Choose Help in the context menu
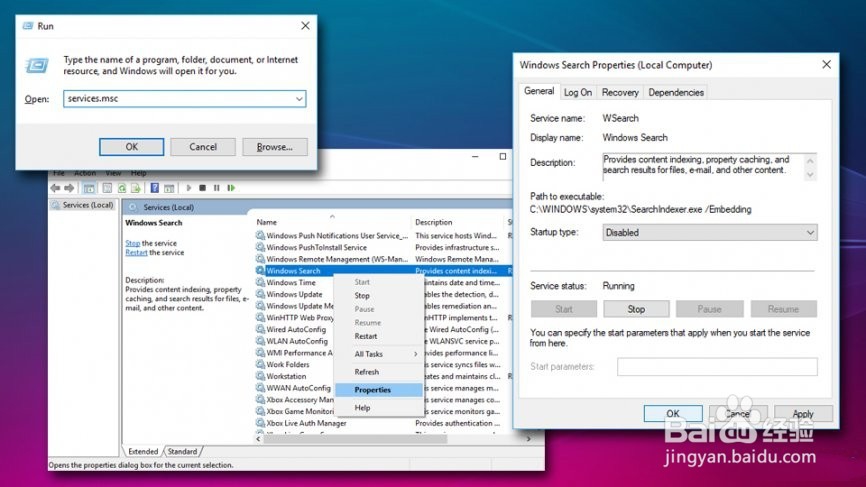The height and width of the screenshot is (487, 866). click(x=379, y=407)
